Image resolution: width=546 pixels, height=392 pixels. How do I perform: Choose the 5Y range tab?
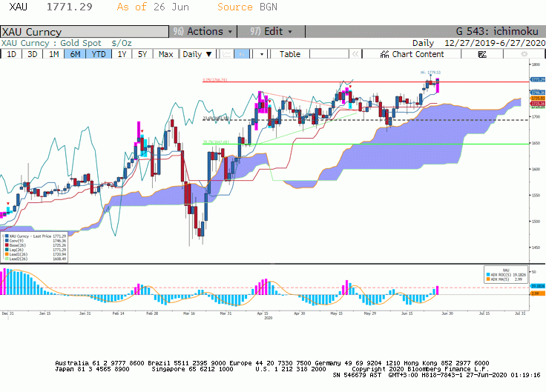142,54
